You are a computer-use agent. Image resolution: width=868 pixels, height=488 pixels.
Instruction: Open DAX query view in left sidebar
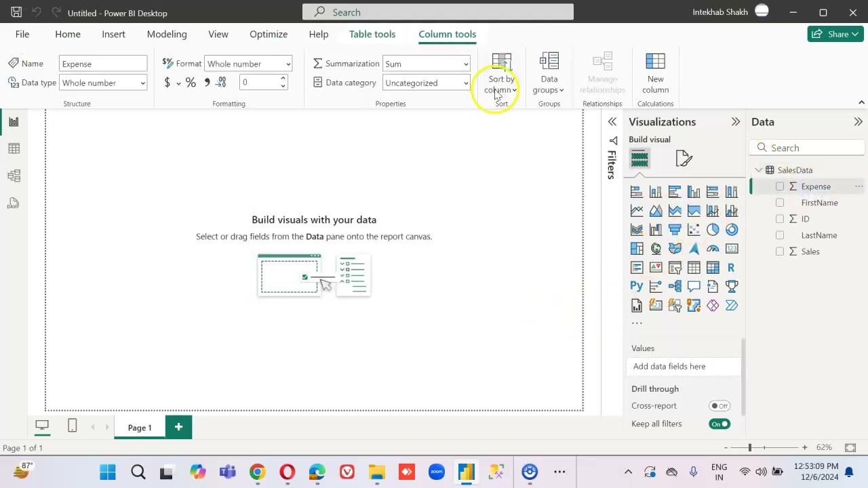pos(14,203)
